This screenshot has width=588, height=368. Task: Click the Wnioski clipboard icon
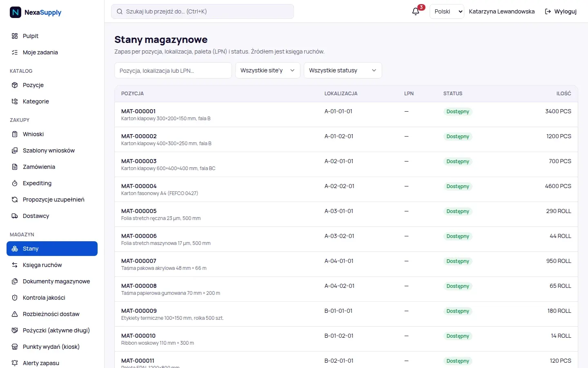15,134
